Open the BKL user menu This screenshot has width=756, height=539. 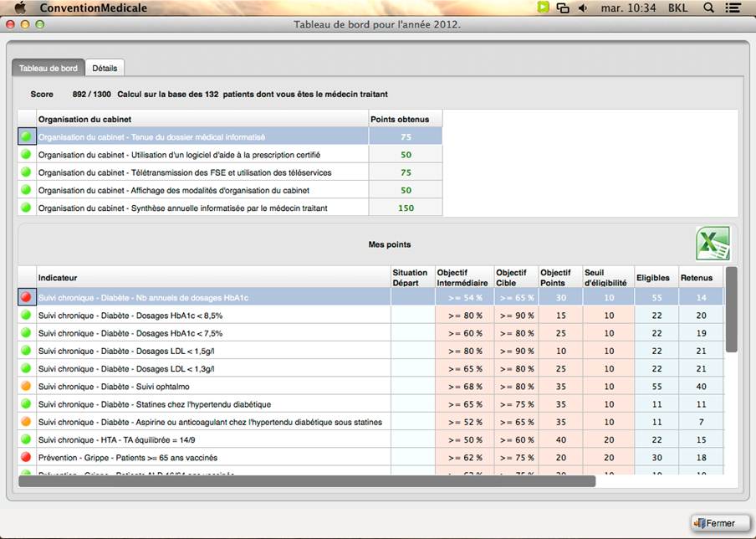pyautogui.click(x=677, y=8)
